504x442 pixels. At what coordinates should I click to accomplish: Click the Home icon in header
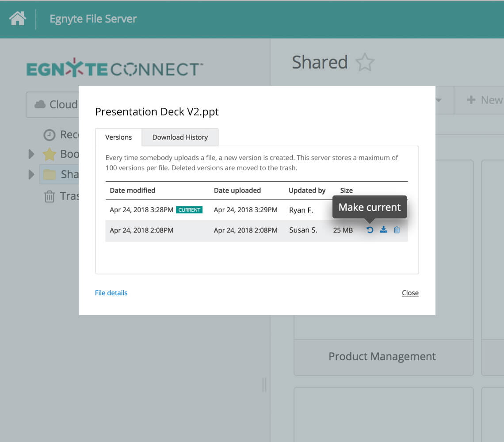click(18, 19)
